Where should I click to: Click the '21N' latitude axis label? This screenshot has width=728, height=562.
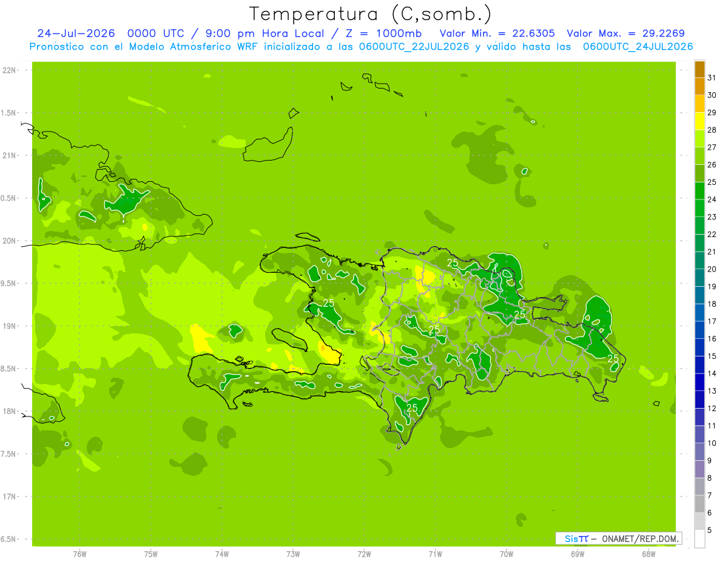click(x=8, y=156)
